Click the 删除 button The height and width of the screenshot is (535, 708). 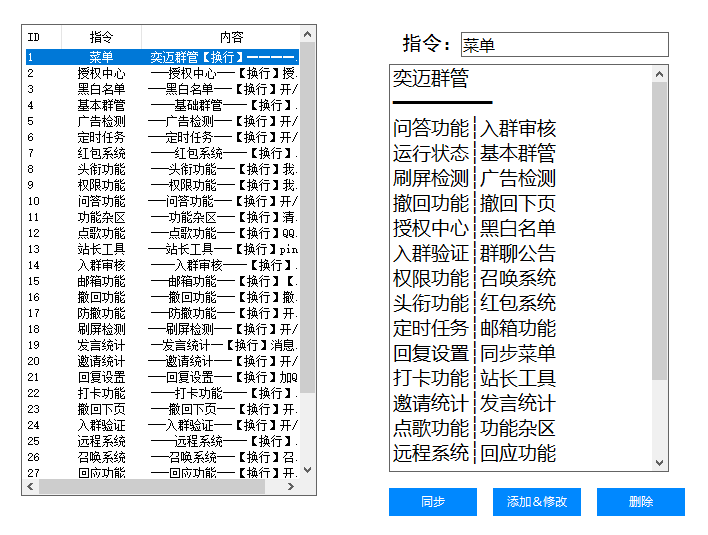click(640, 502)
